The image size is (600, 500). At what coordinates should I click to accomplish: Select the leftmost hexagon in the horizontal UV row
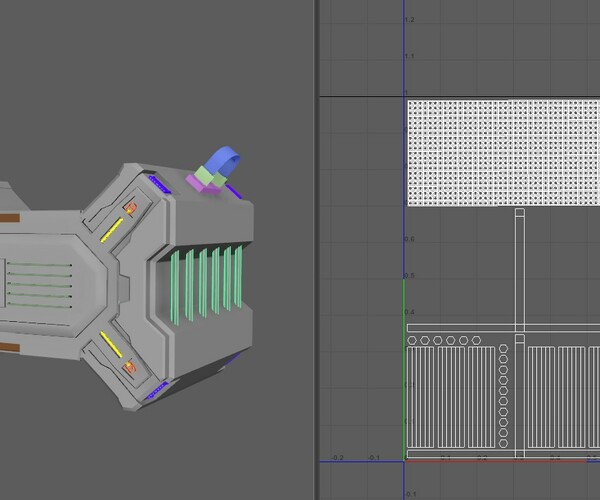[412, 340]
